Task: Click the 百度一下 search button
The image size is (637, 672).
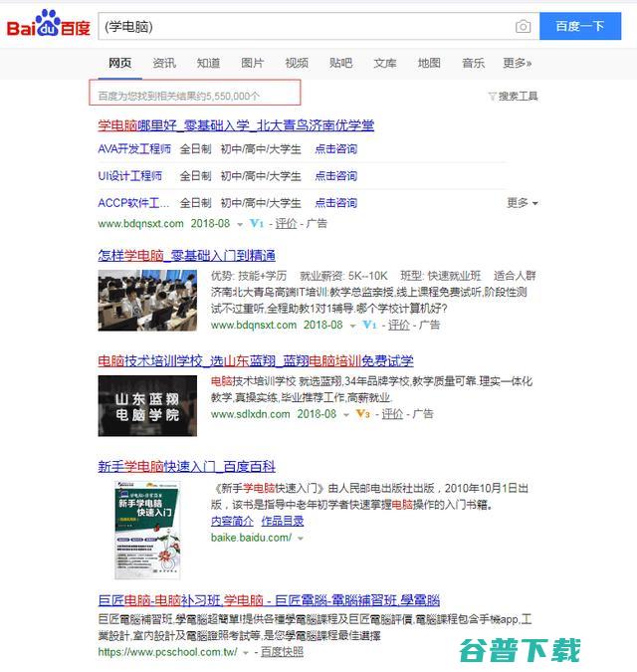Action: tap(580, 26)
